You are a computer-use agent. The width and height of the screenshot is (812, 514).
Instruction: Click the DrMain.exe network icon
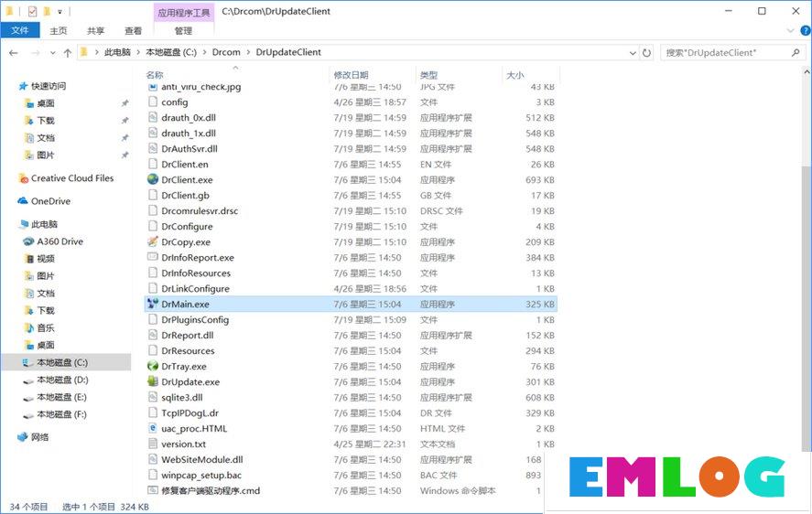coord(153,304)
